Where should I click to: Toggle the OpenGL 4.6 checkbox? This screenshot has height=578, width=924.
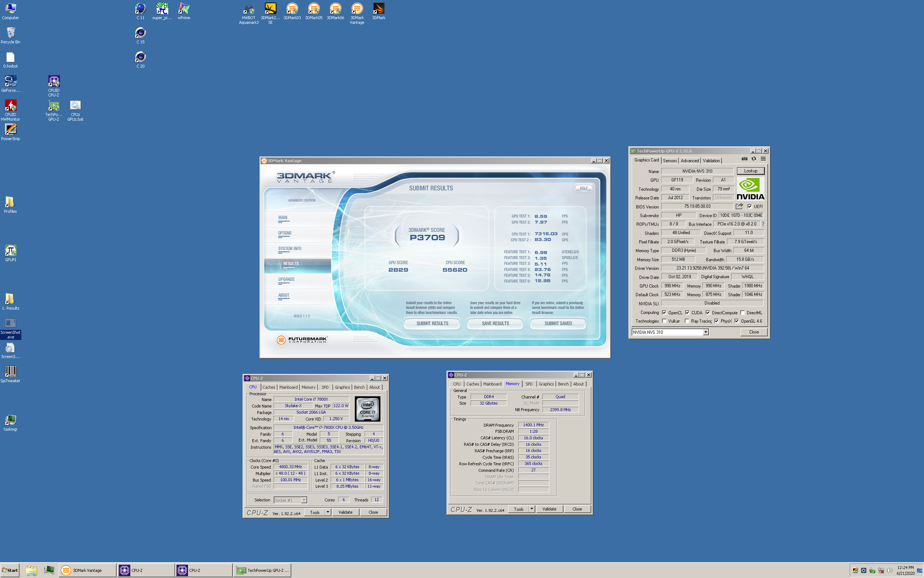click(737, 321)
